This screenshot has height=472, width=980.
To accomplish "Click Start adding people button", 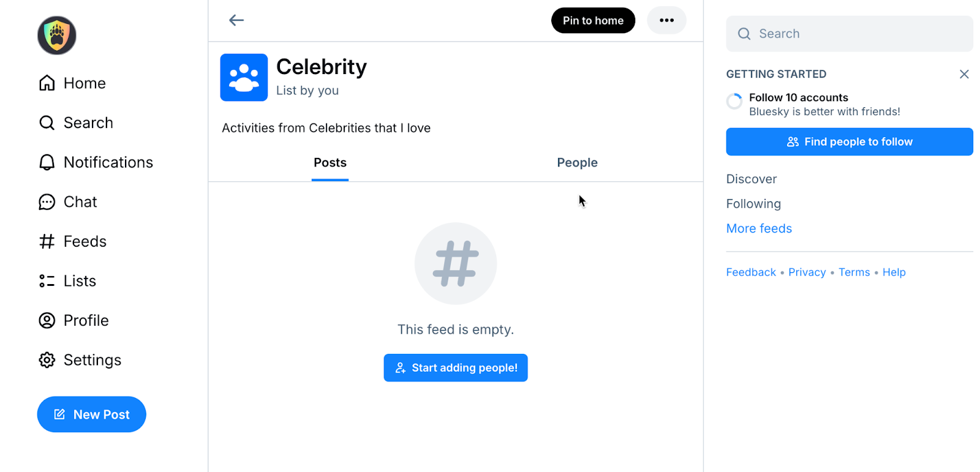I will pos(456,368).
